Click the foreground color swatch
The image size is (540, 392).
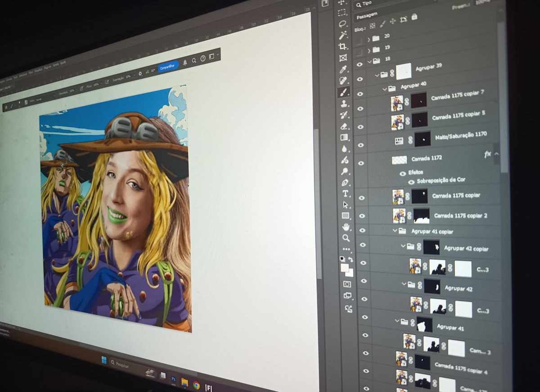(x=344, y=268)
